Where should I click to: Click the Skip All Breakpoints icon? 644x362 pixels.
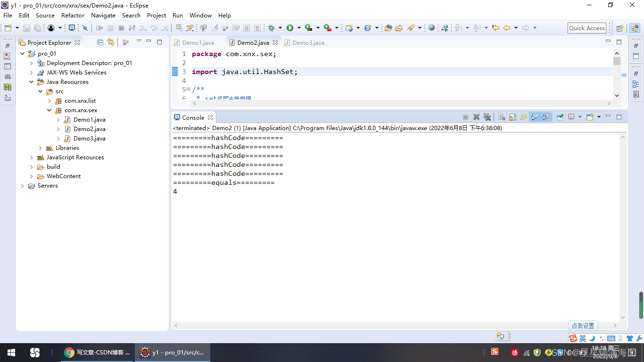85,28
